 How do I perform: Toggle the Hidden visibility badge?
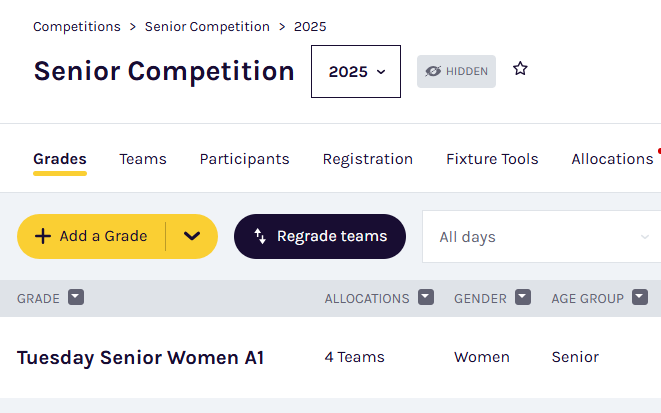tap(456, 71)
